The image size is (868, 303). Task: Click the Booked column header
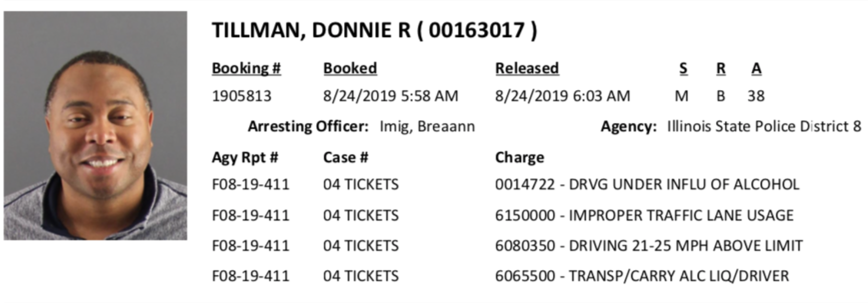click(350, 68)
